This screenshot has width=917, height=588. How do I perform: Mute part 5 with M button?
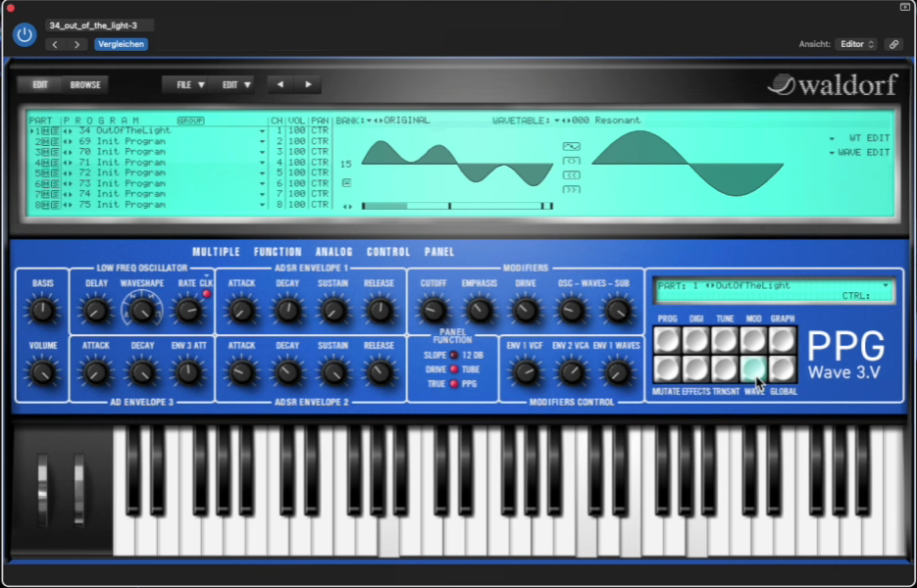coord(46,173)
